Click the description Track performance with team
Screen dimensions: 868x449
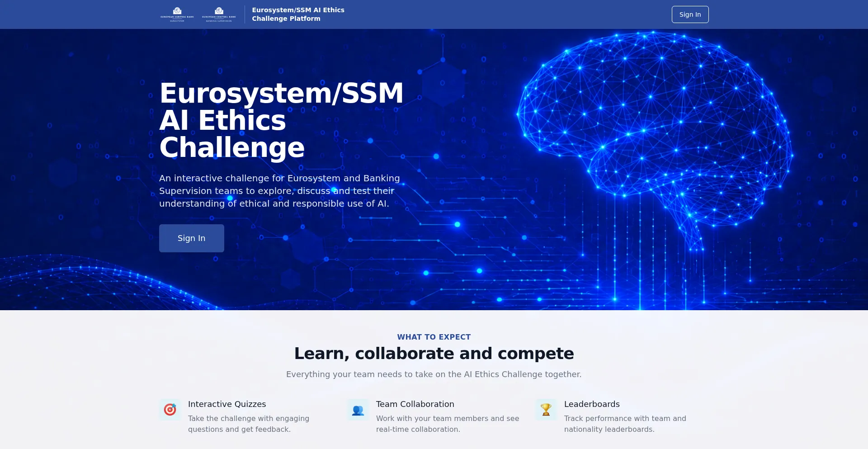pyautogui.click(x=625, y=424)
